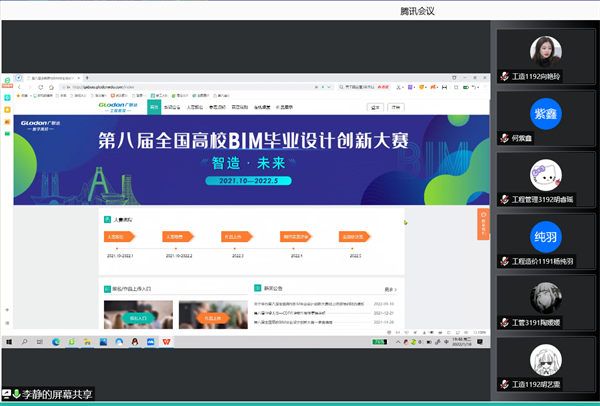Click the yellow sidebar icon in browser

pyautogui.click(x=7, y=109)
